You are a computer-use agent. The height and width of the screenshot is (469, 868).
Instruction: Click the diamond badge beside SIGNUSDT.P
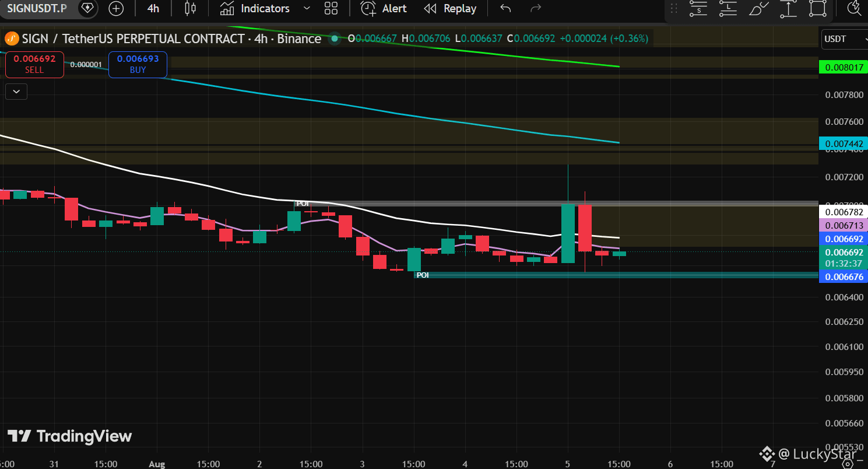click(87, 8)
